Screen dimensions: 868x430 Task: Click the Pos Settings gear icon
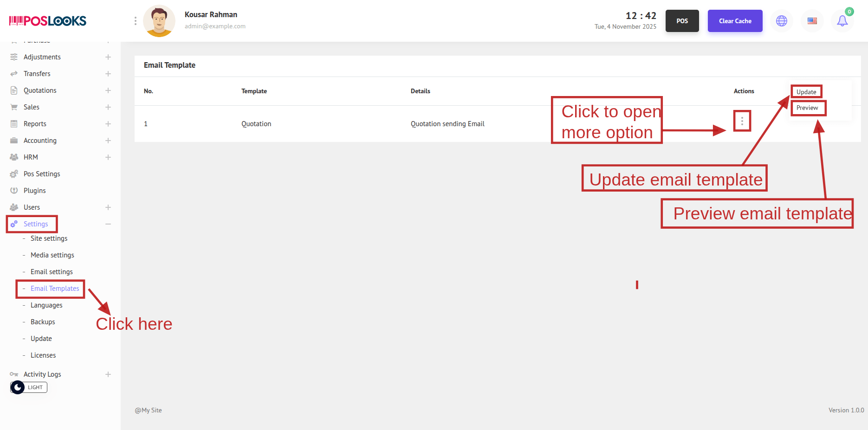click(14, 174)
